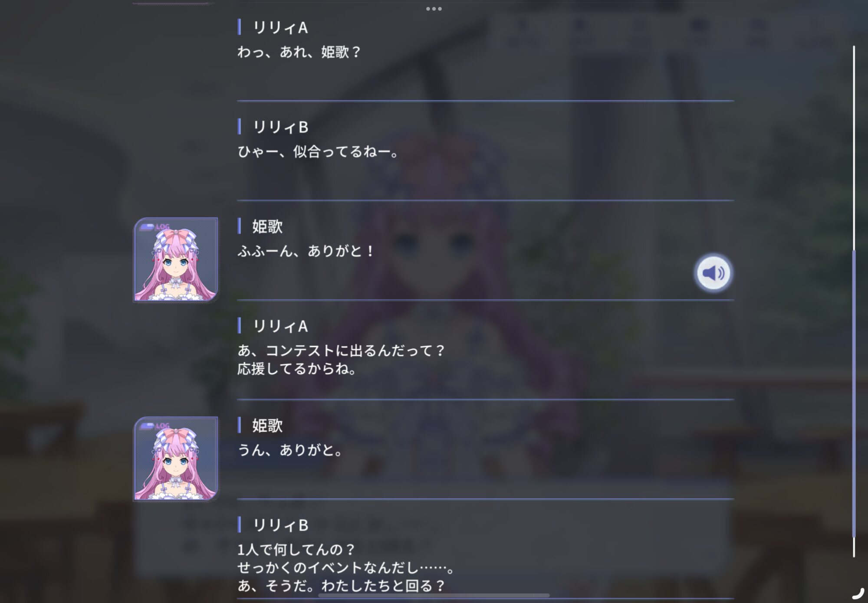Image resolution: width=868 pixels, height=603 pixels.
Task: Click the curved corner icon at bottom right
Action: point(858,593)
